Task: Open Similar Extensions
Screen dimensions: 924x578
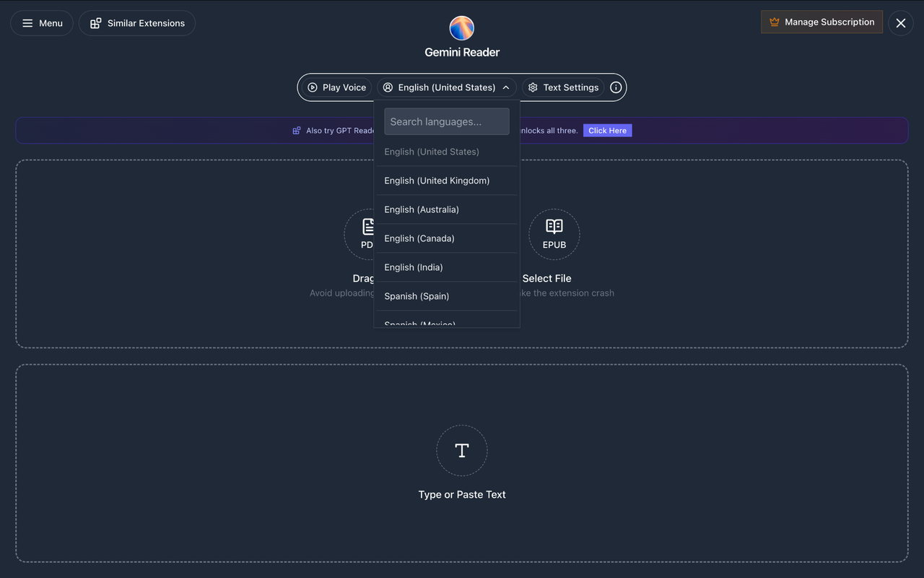Action: coord(137,23)
